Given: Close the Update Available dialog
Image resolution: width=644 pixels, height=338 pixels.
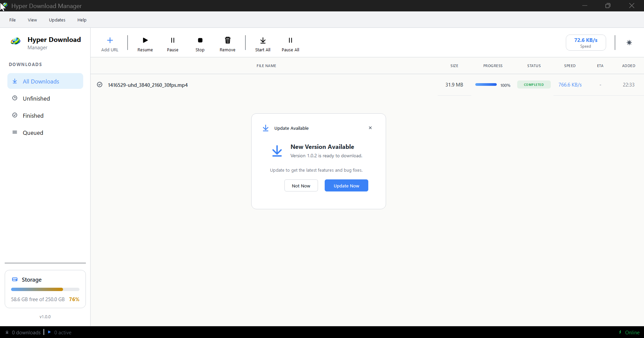Looking at the screenshot, I should 370,128.
